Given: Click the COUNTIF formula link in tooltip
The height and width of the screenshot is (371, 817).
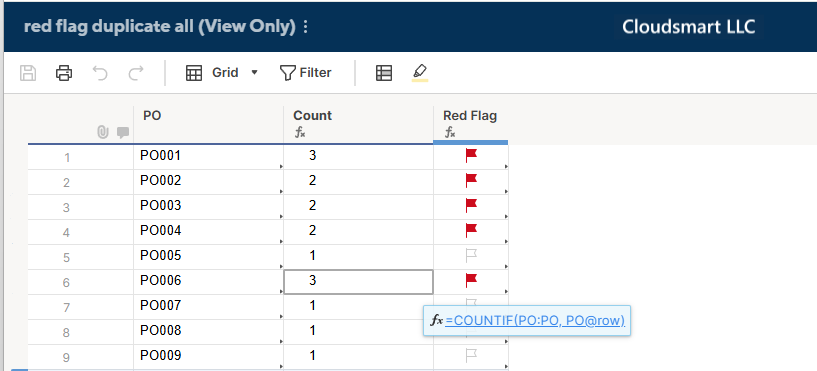Looking at the screenshot, I should 535,320.
